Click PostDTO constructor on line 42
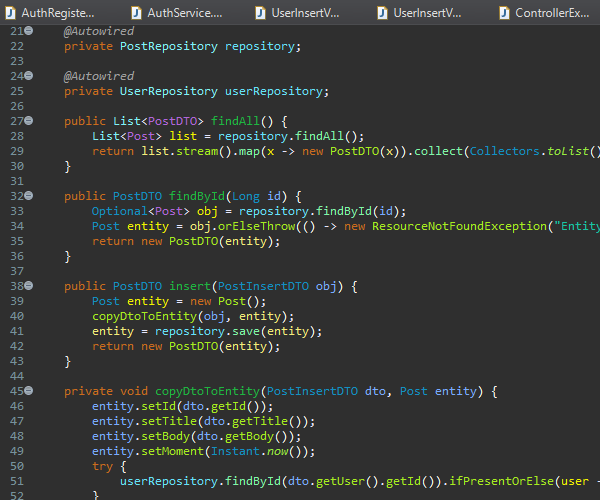 point(193,347)
